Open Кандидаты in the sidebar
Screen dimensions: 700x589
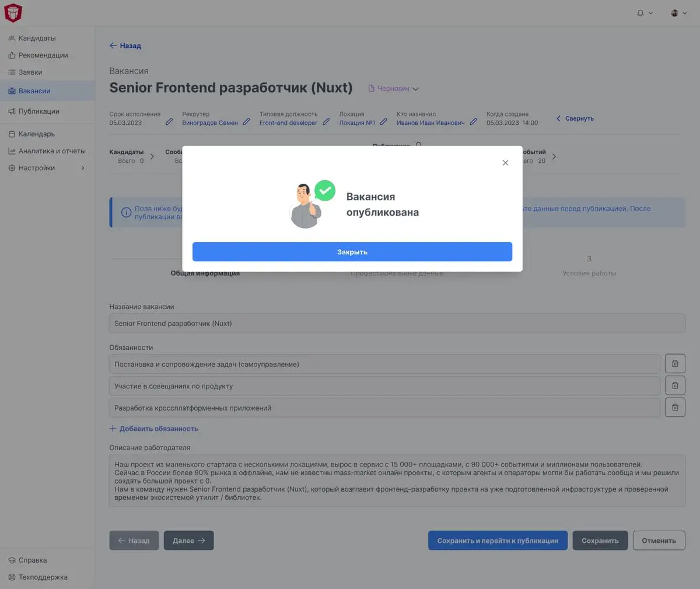tap(37, 38)
